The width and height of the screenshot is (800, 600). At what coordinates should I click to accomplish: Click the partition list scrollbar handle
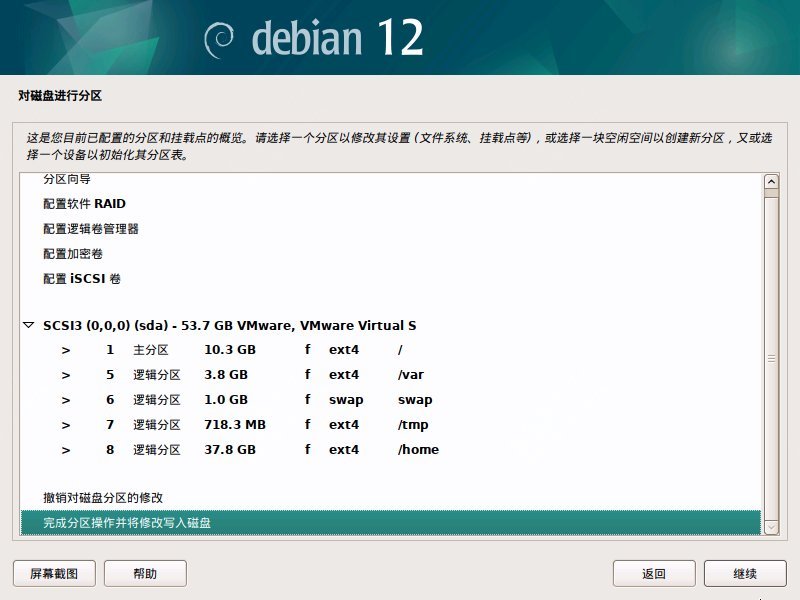tap(770, 356)
